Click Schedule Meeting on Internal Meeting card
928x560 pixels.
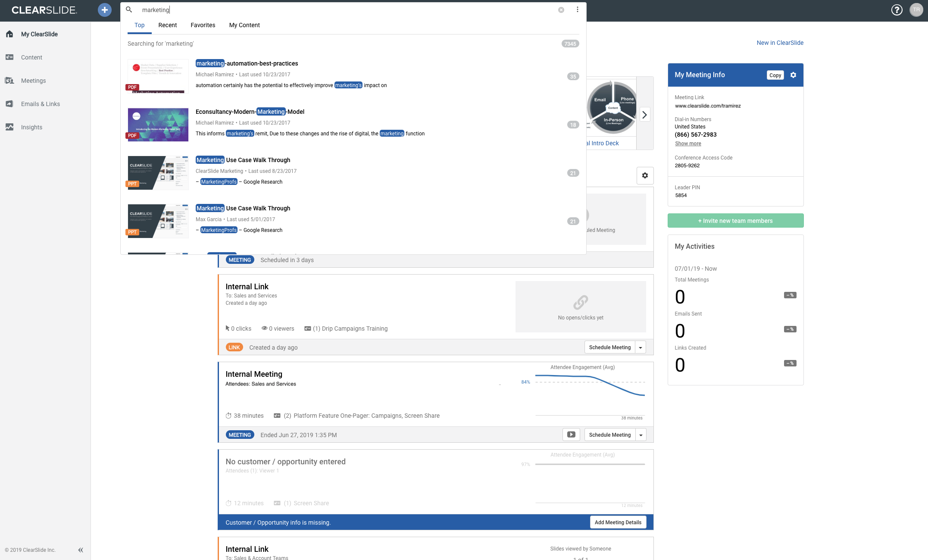(x=609, y=435)
